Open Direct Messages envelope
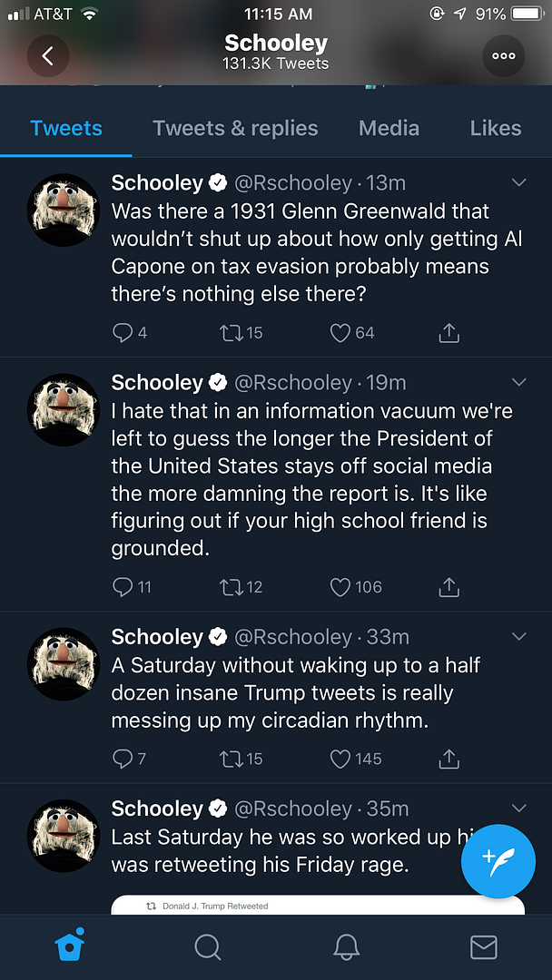The height and width of the screenshot is (980, 552). click(x=483, y=947)
